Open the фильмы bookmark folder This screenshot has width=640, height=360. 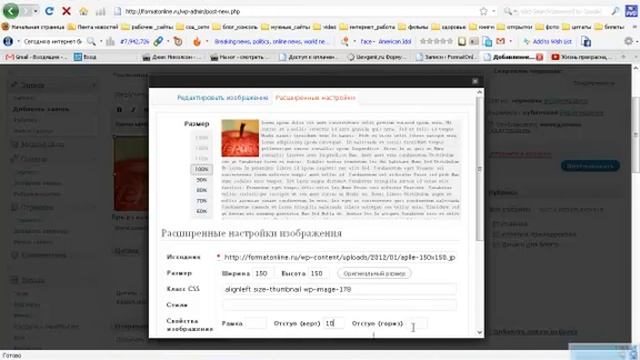[414, 27]
